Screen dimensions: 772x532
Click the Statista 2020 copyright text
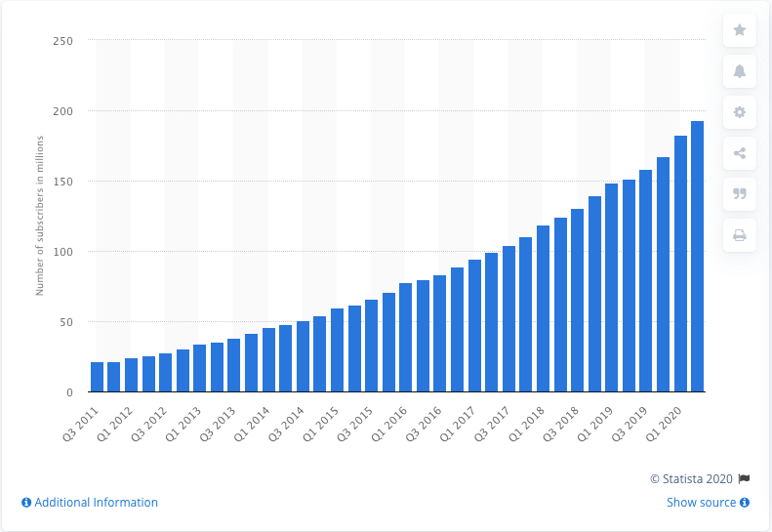pos(692,478)
